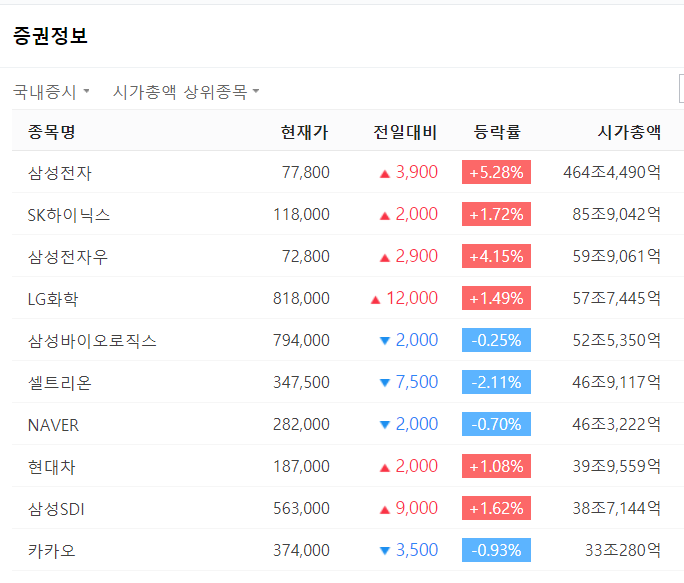Select the +5.28% change badge
Screen dimensions: 684x583
[496, 172]
